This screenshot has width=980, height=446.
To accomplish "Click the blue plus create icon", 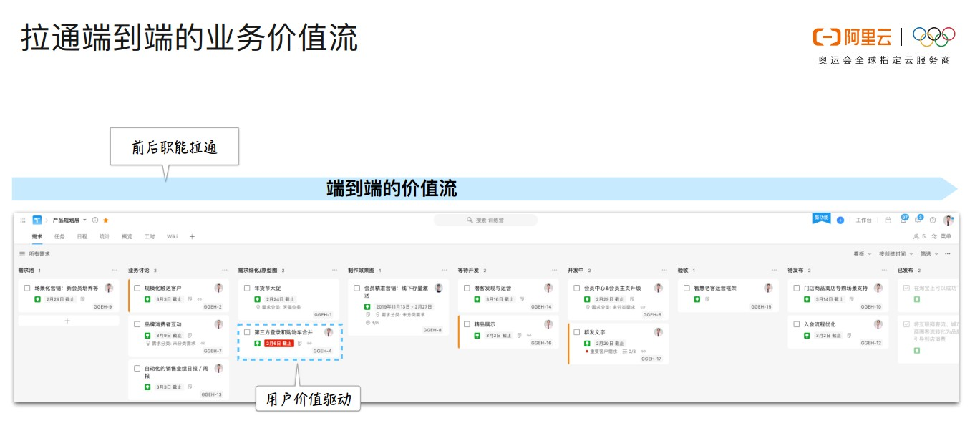I will [840, 220].
